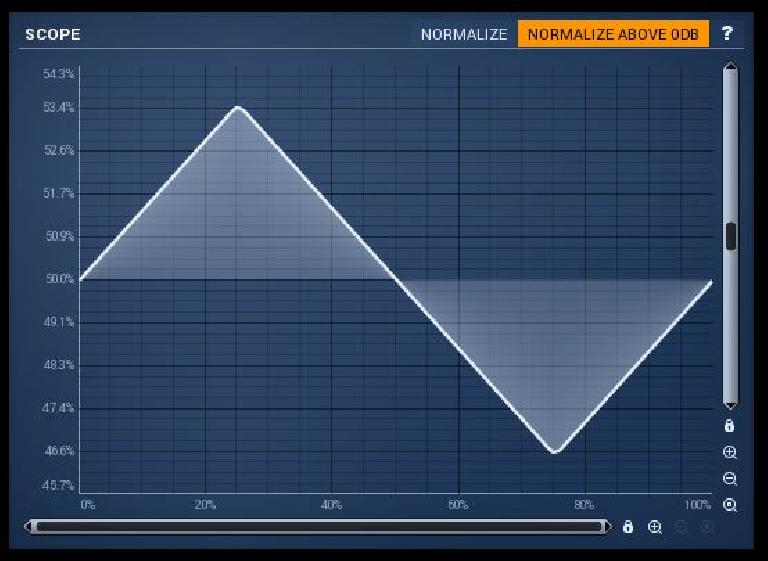Click the 53.4% axis label

(59, 107)
